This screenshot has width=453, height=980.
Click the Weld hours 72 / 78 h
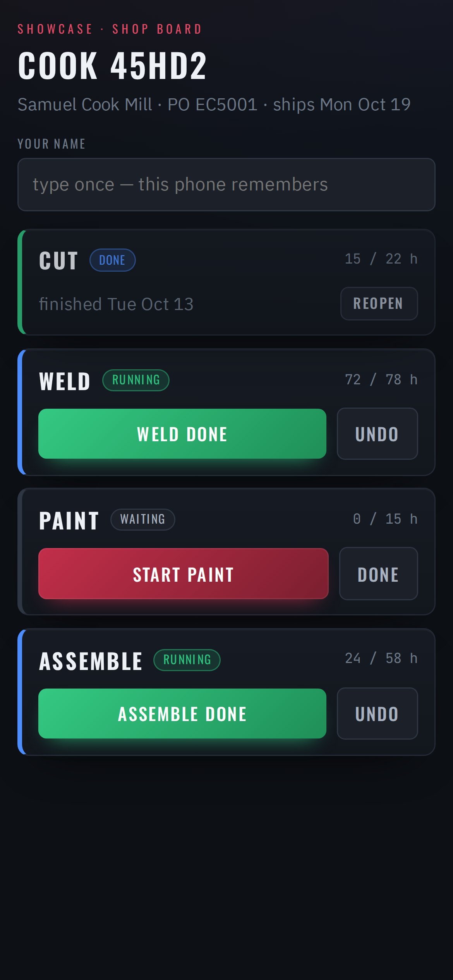(x=381, y=380)
